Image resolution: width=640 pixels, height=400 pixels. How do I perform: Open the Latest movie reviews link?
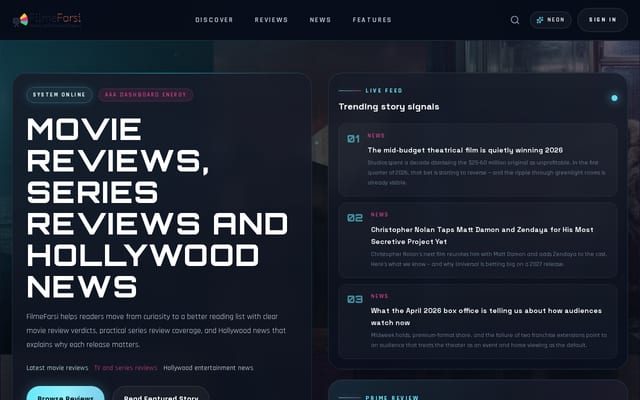click(57, 368)
